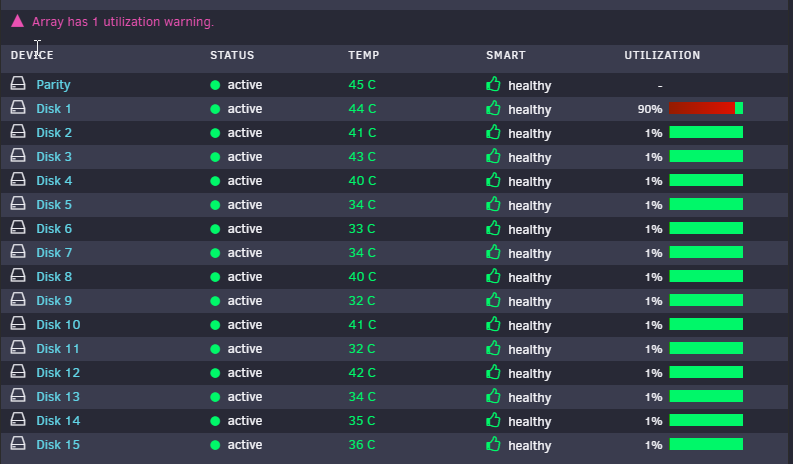Click the green status dot for Disk 13
Viewport: 793px width, 464px height.
(215, 397)
